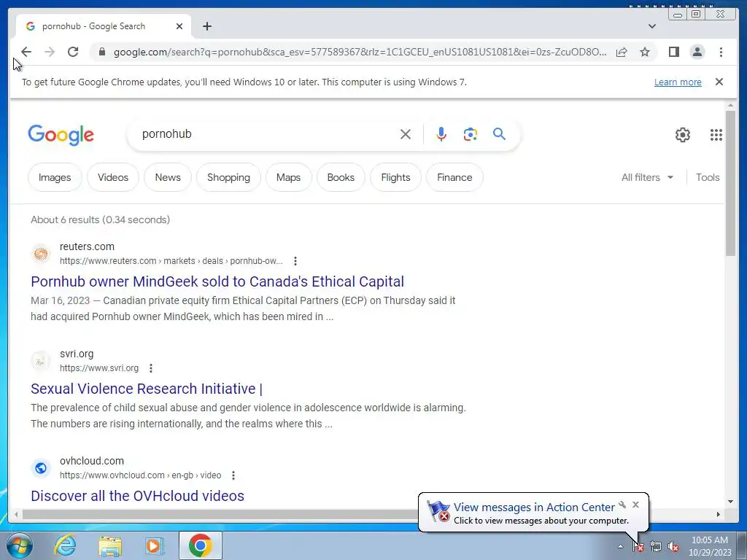The width and height of the screenshot is (747, 560).
Task: Clear the search box with the X
Action: pos(406,134)
